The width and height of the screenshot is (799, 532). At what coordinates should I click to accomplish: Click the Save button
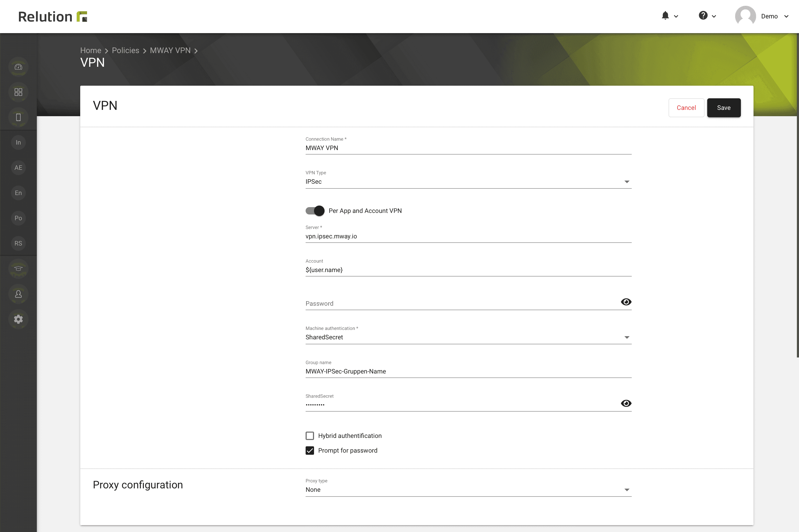tap(724, 108)
